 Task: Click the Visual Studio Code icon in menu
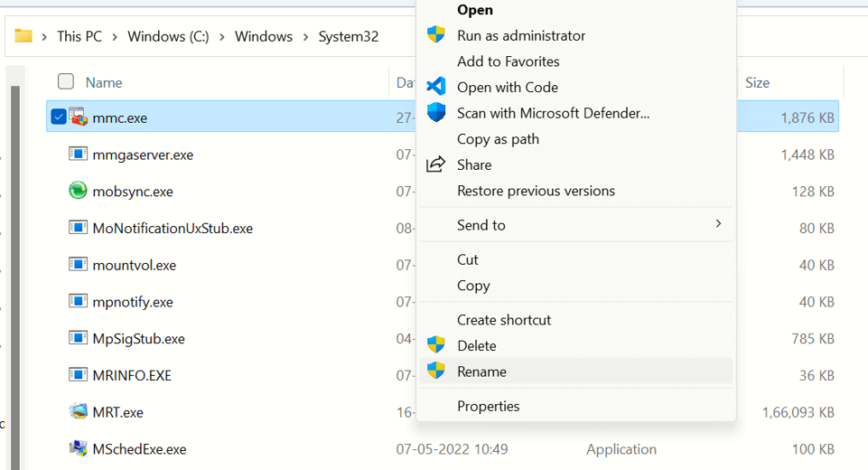[436, 87]
